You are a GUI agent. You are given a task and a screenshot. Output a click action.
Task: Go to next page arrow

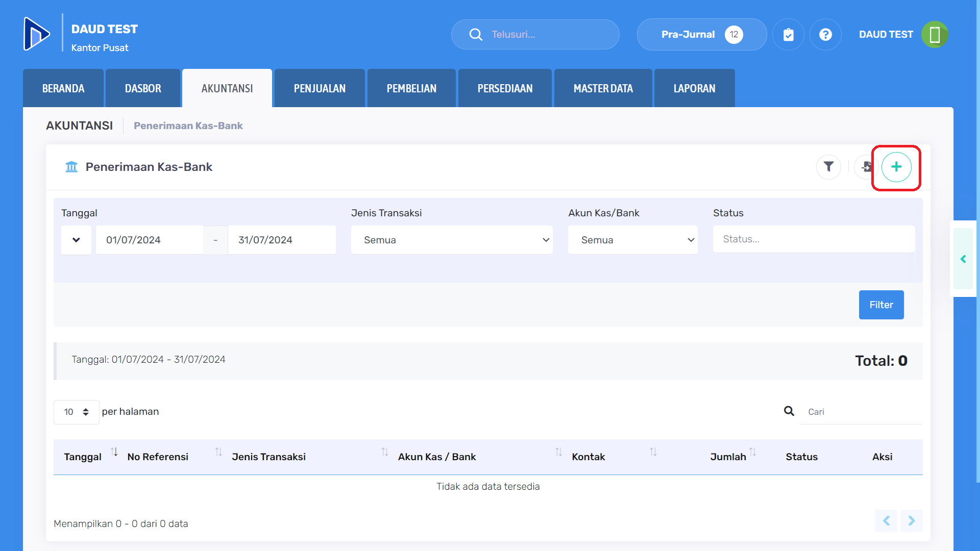point(912,521)
